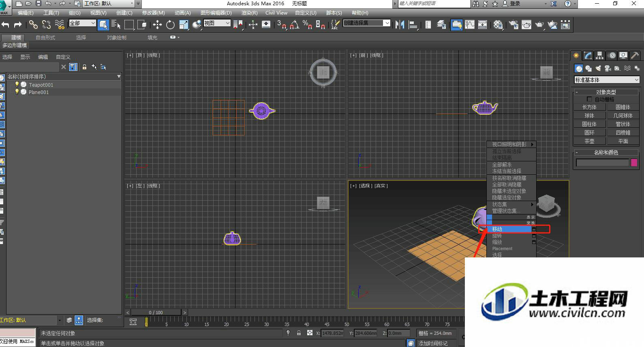644x347 pixels.
Task: Toggle Percent Snap
Action: tap(308, 25)
